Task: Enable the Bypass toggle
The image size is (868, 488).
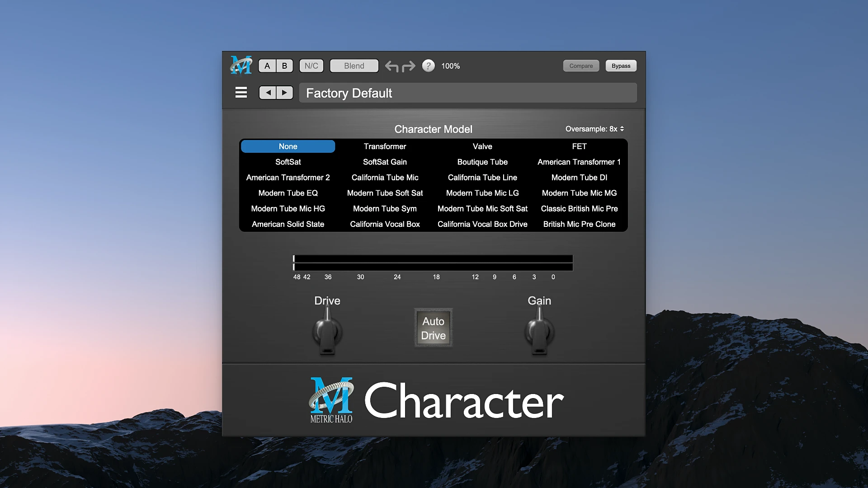Action: (x=620, y=66)
